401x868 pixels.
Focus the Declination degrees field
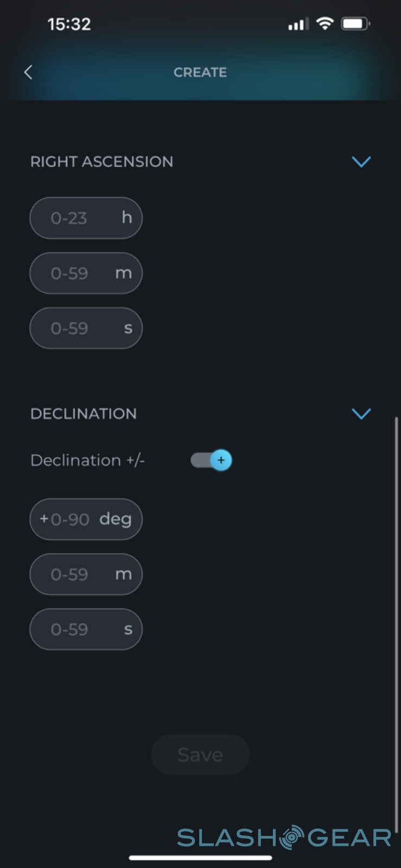[x=86, y=519]
